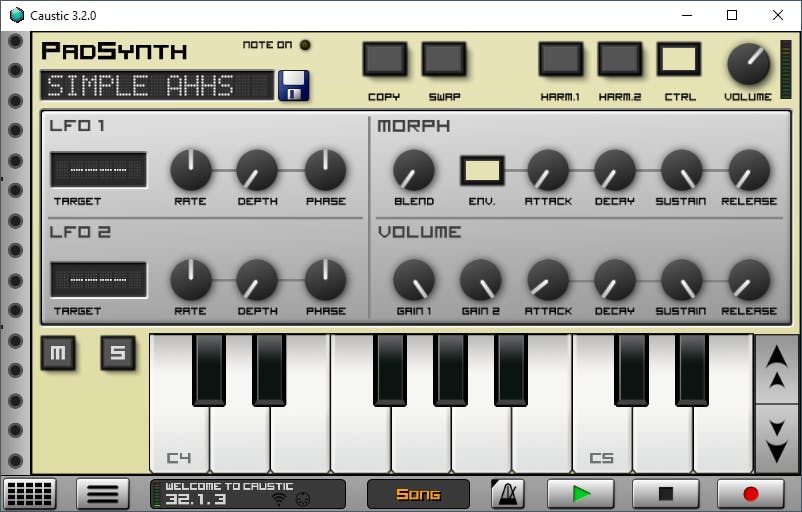Click the MIDI connector icon in status display
This screenshot has height=512, width=802.
303,499
